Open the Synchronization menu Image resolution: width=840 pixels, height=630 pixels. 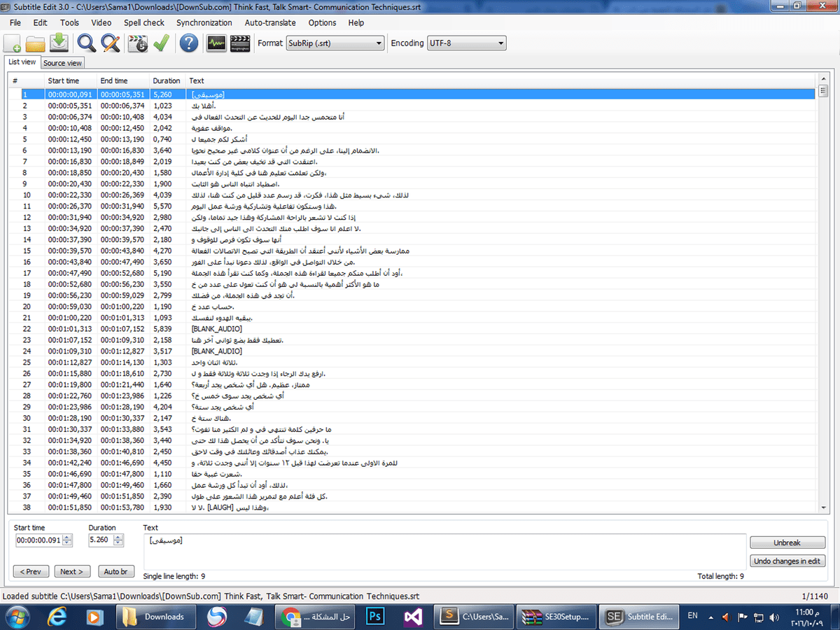[204, 22]
